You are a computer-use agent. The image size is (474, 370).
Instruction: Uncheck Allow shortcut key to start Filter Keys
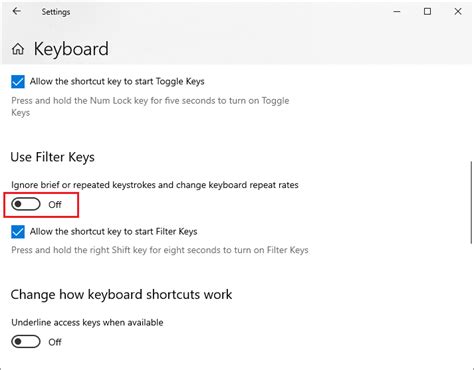point(18,232)
